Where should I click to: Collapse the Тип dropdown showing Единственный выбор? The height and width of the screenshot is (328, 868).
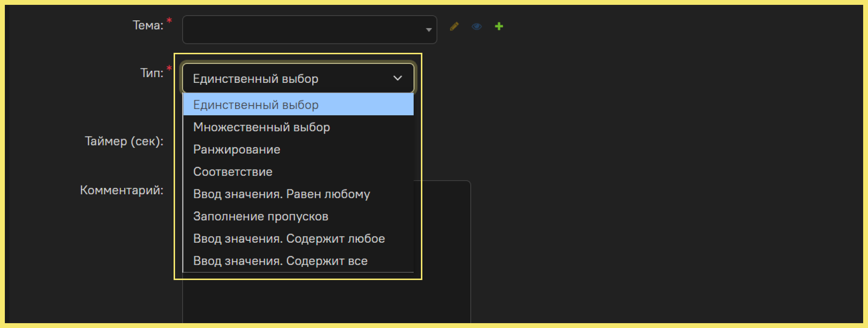[298, 78]
